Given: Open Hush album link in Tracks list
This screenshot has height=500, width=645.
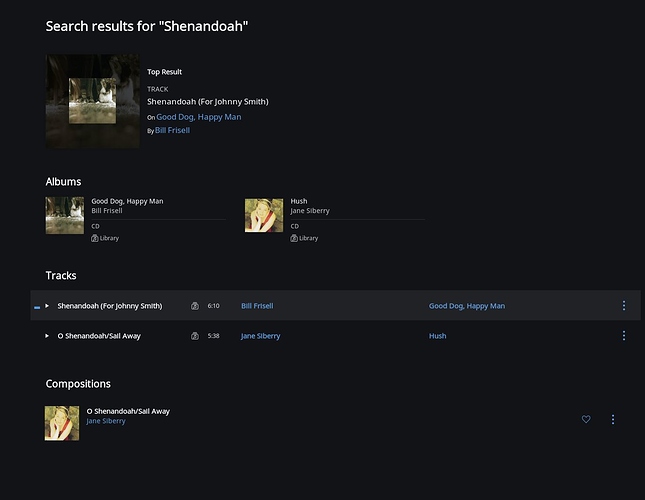Looking at the screenshot, I should [x=438, y=336].
